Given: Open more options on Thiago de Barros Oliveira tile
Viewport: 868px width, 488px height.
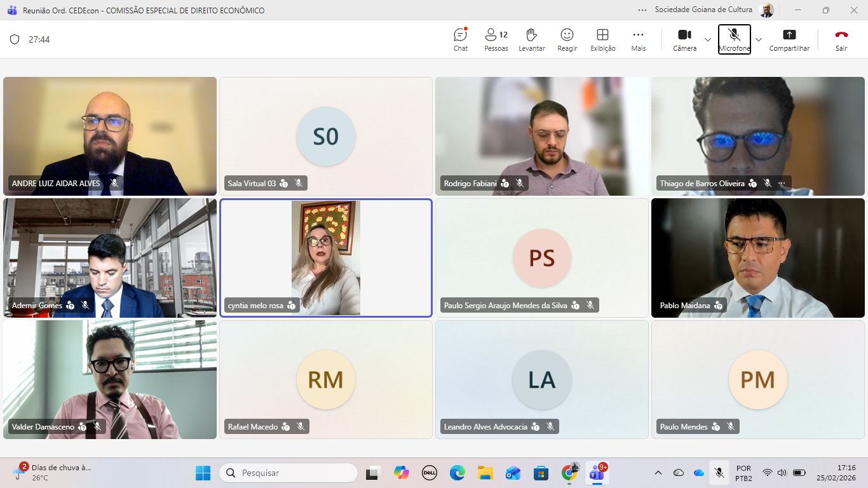Looking at the screenshot, I should (x=782, y=183).
